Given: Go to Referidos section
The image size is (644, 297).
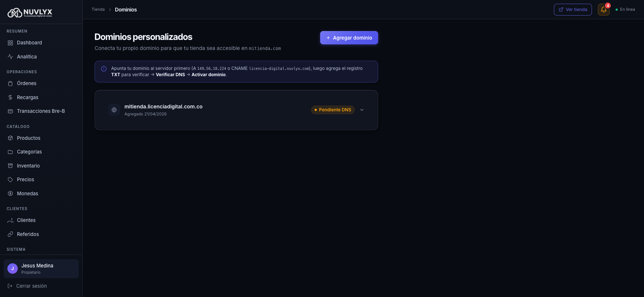Looking at the screenshot, I should tap(28, 234).
